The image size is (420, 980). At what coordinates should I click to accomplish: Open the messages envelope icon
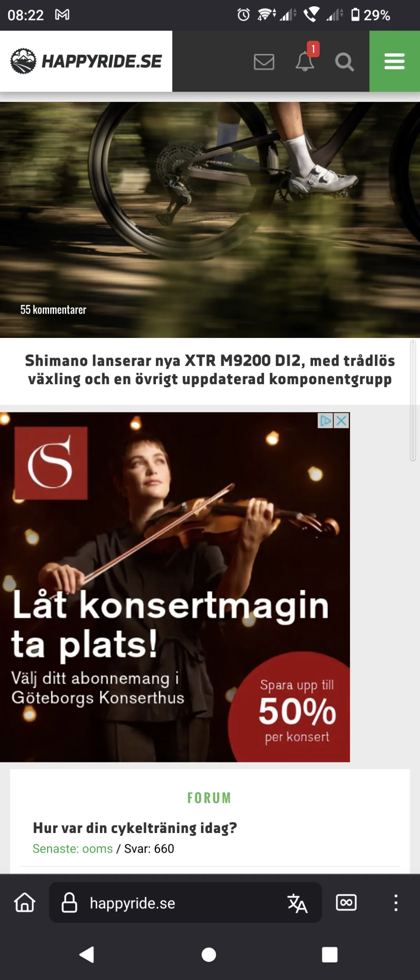(x=264, y=62)
